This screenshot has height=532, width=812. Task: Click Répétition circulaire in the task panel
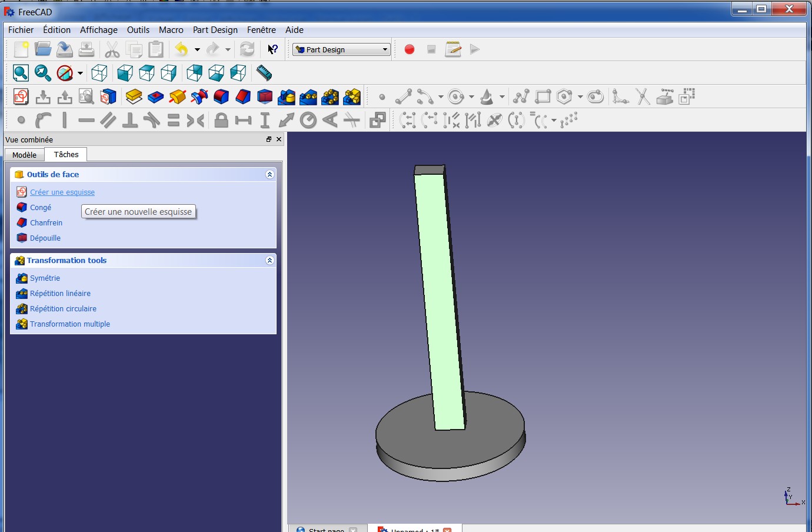pos(63,309)
